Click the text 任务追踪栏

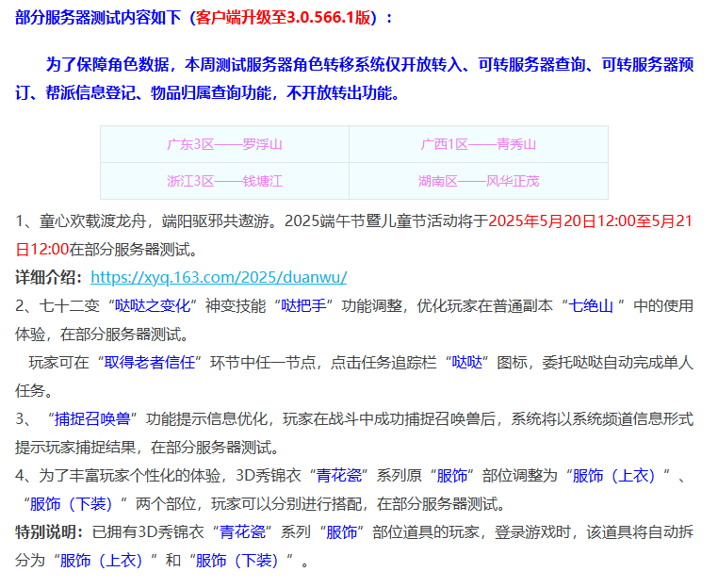click(x=399, y=363)
